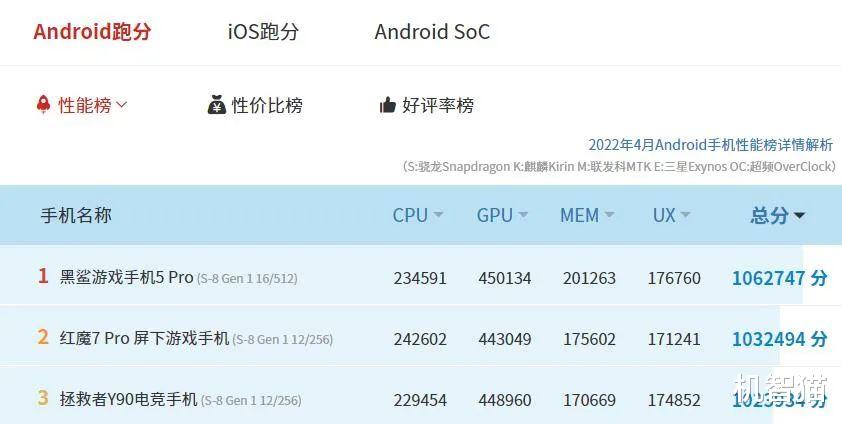Sort by the CPU column header
Image resolution: width=842 pixels, height=424 pixels.
coord(410,215)
